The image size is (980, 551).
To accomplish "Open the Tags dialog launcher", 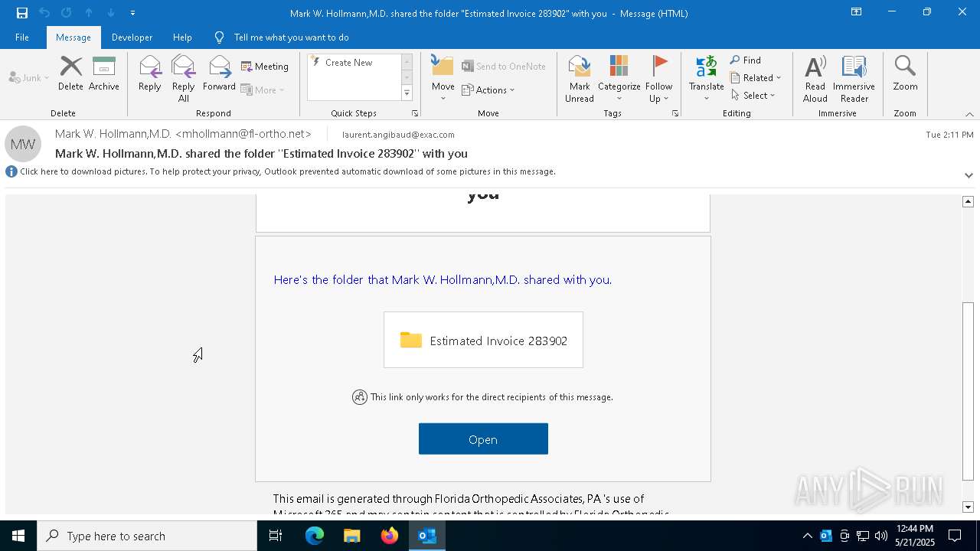I will tap(675, 113).
